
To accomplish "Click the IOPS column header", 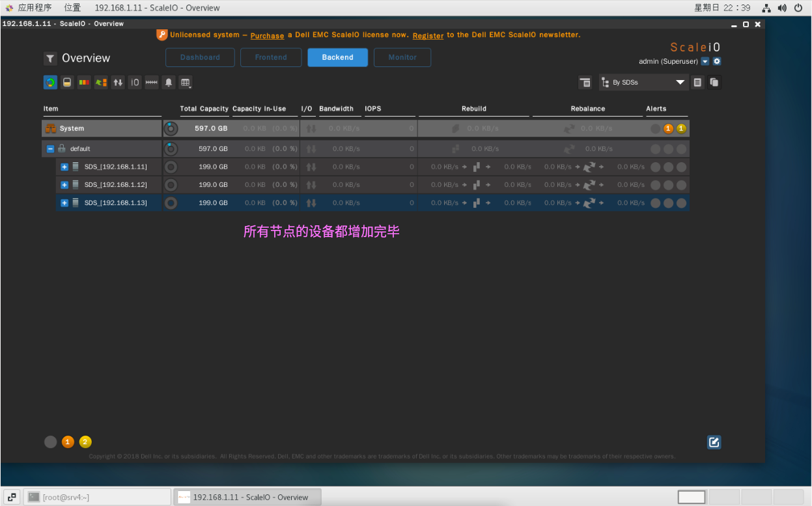I will pyautogui.click(x=373, y=109).
